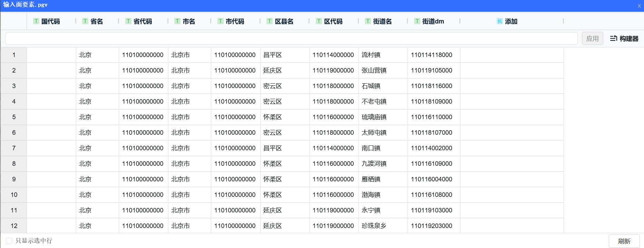644x248 pixels.
Task: Click the T type icon for 市名
Action: (x=177, y=21)
